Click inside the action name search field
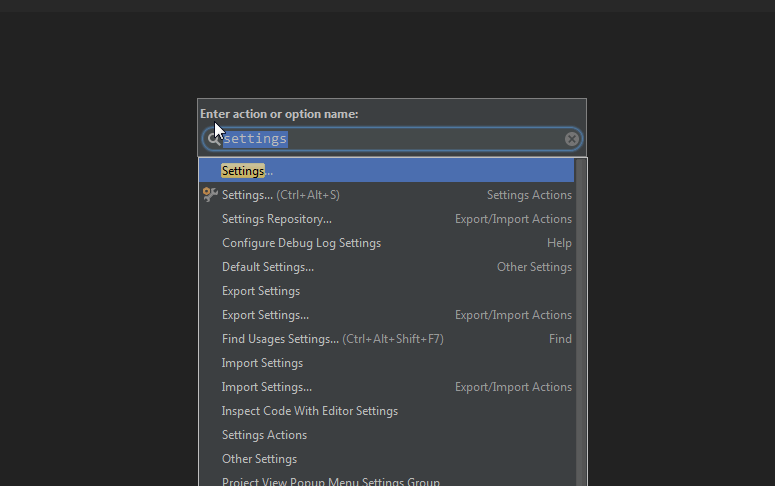Viewport: 775px width, 486px height. tap(392, 139)
